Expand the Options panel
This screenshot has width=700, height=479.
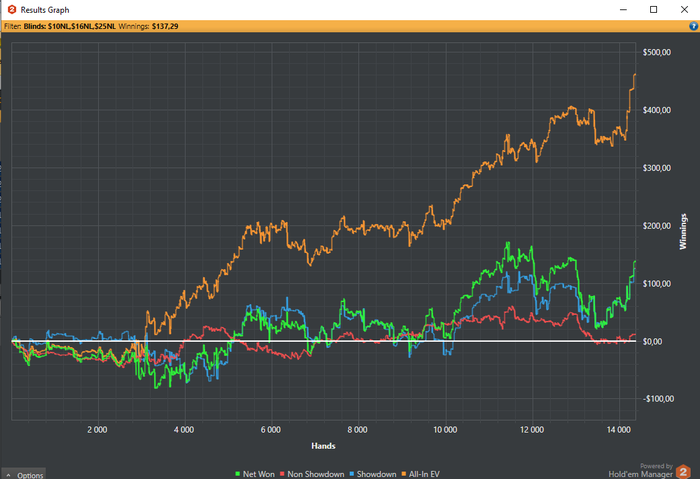click(x=24, y=475)
